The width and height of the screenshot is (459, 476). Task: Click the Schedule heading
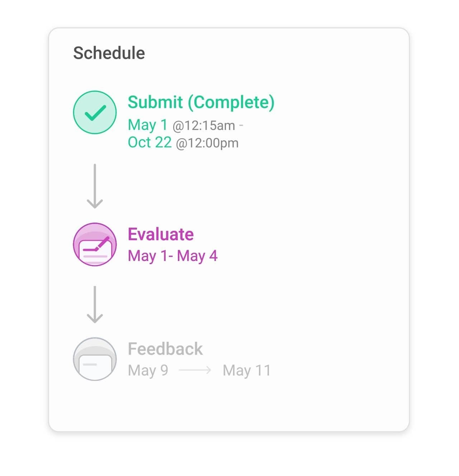pos(109,53)
